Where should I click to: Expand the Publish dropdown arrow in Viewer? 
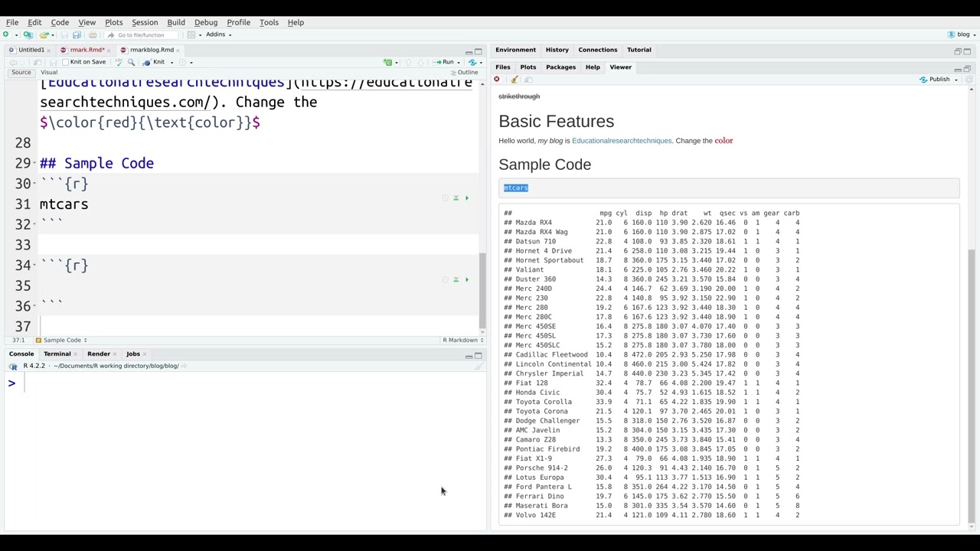click(956, 80)
